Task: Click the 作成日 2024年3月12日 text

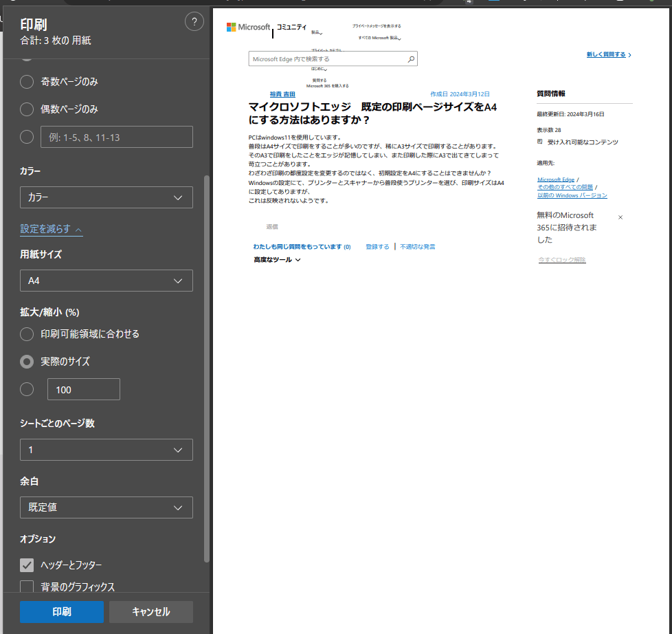Action: [x=460, y=94]
